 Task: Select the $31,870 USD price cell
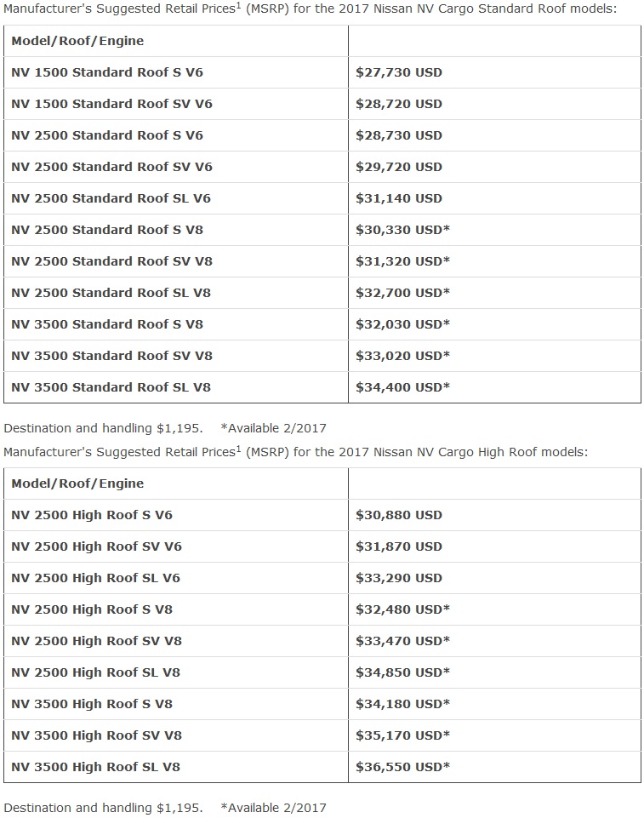399,546
